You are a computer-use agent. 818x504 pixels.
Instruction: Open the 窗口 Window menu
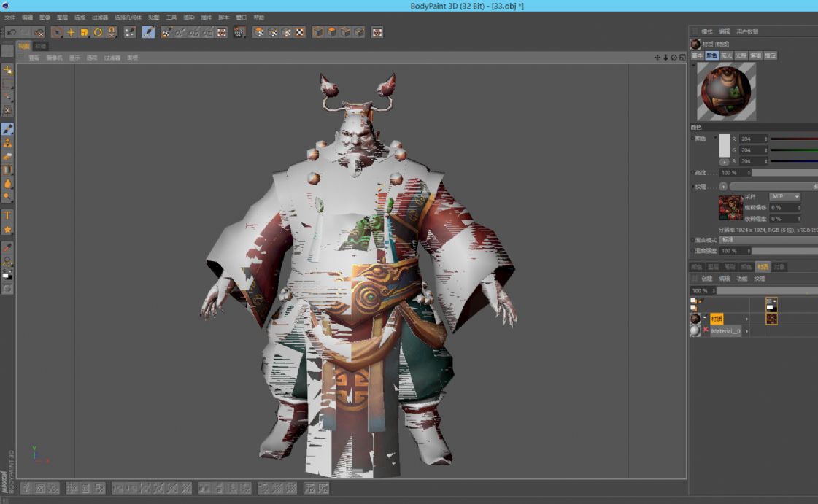click(241, 18)
